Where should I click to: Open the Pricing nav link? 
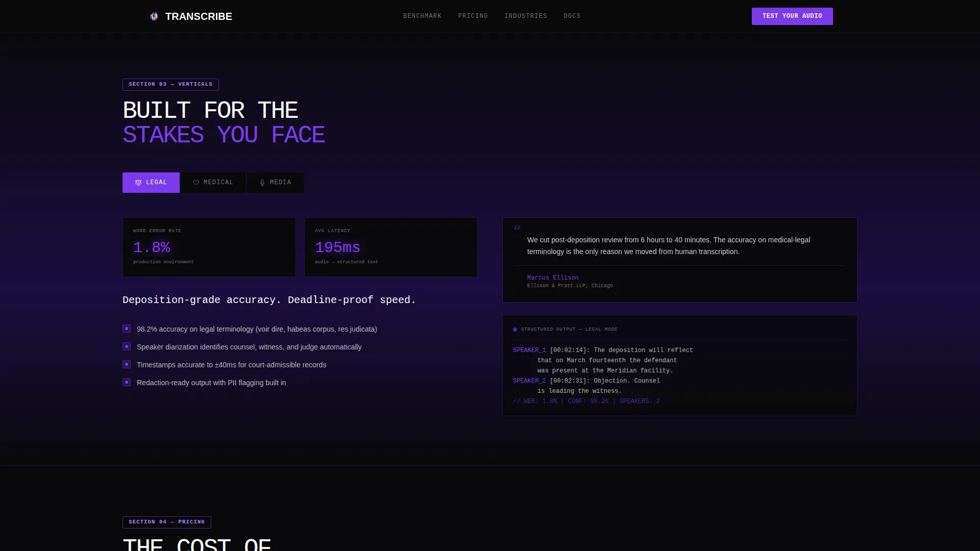(x=473, y=16)
